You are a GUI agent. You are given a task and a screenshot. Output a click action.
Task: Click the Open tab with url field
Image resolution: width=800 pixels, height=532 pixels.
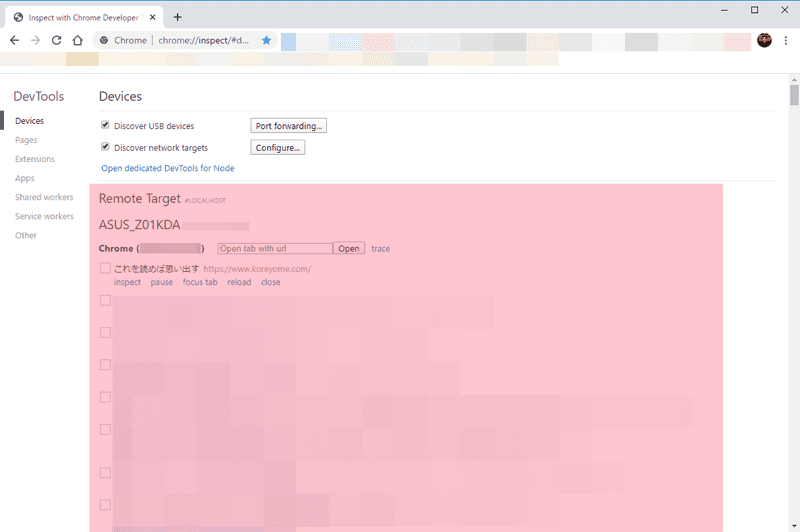275,248
